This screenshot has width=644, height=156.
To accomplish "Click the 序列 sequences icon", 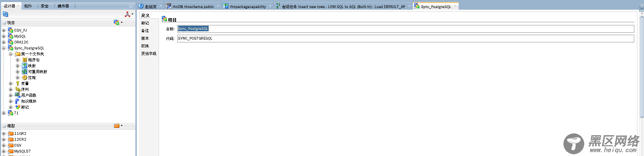I will pyautogui.click(x=18, y=89).
